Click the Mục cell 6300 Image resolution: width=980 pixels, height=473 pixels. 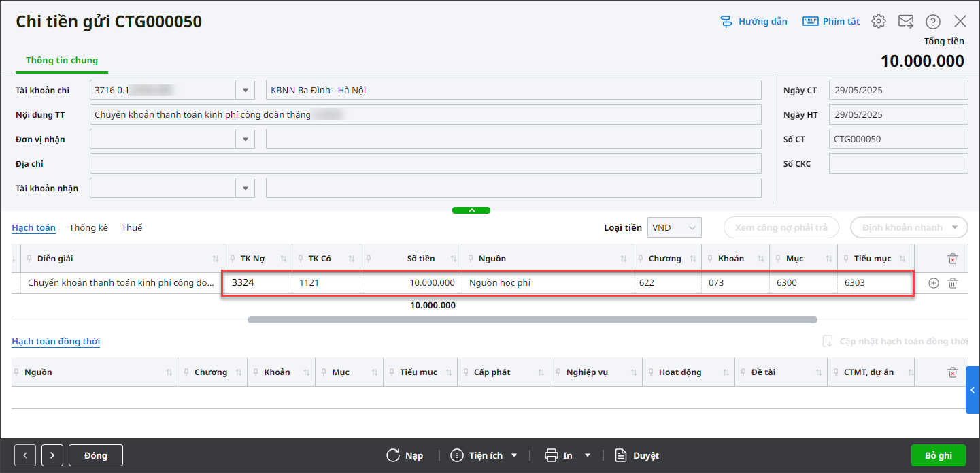803,282
